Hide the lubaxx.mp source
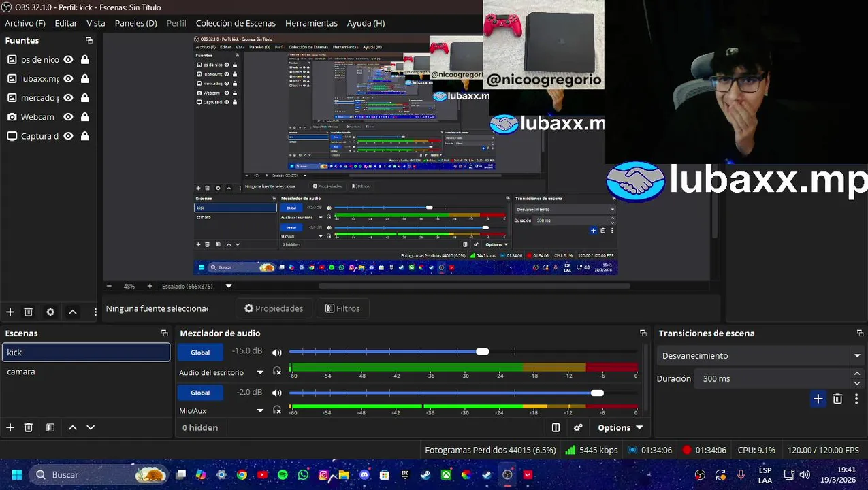This screenshot has width=868, height=490. click(x=68, y=78)
